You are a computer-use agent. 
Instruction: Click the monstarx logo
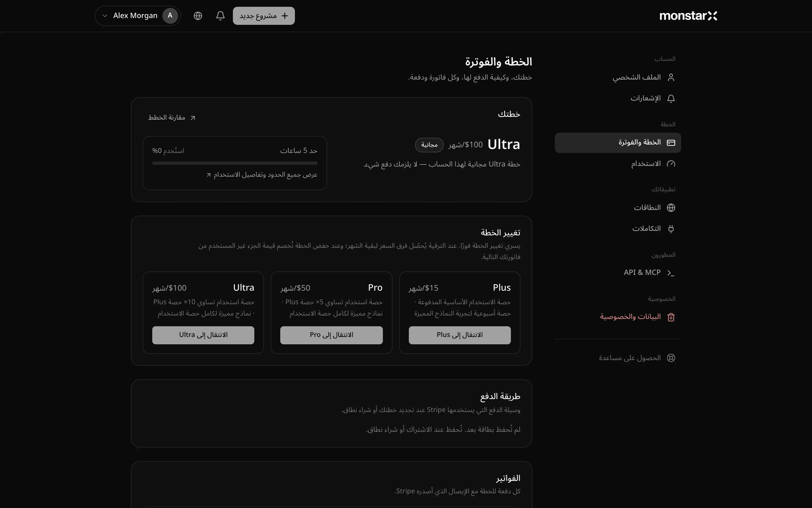click(x=688, y=16)
